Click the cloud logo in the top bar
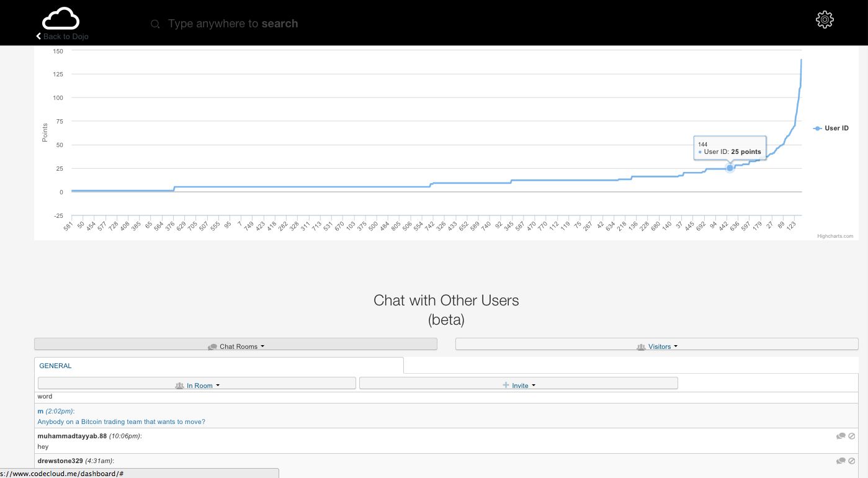 pyautogui.click(x=60, y=19)
